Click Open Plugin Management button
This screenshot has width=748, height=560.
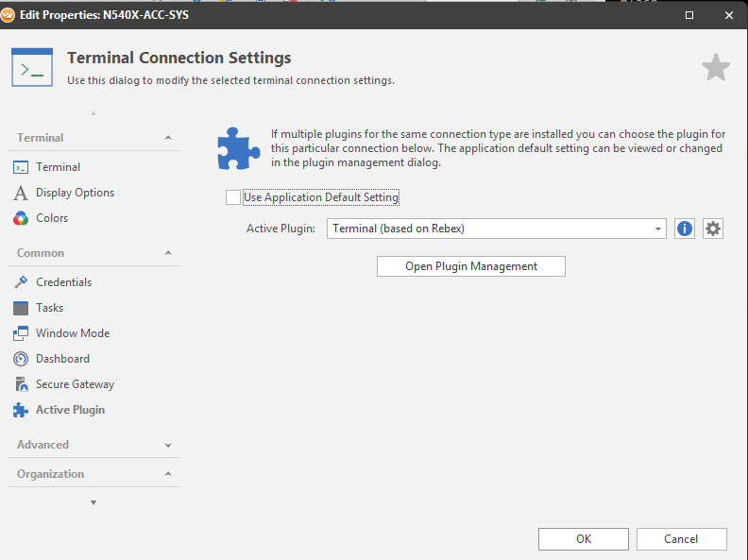point(470,266)
